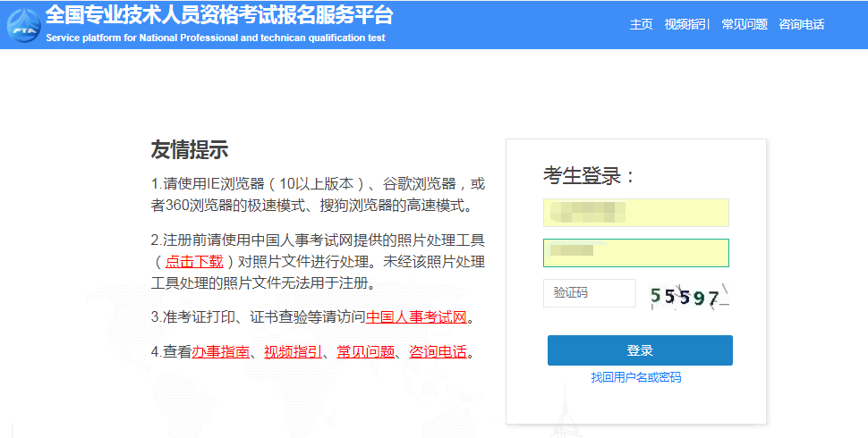Open the 咨询电话 link in tip 4
868x438 pixels.
(x=438, y=351)
